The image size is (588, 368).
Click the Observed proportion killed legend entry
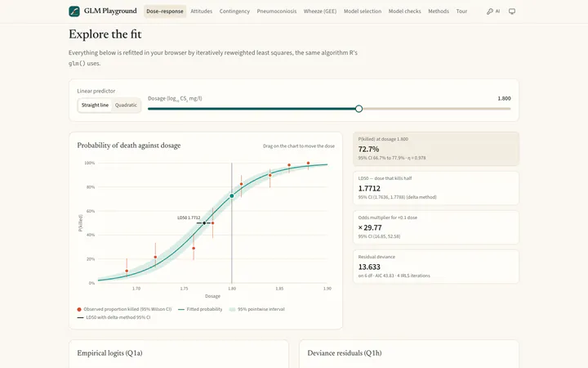pos(124,309)
